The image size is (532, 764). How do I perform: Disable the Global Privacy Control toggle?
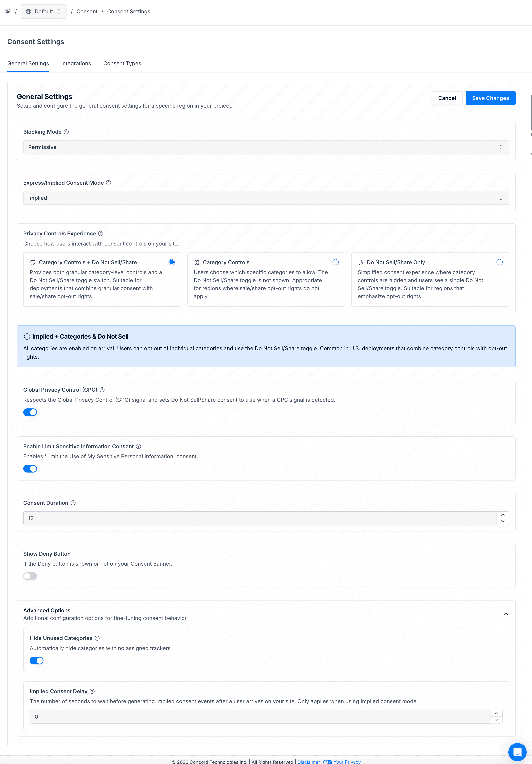coord(30,412)
